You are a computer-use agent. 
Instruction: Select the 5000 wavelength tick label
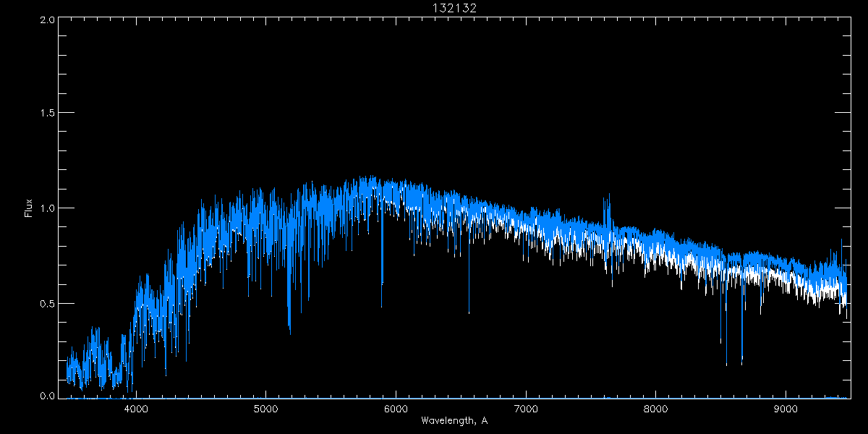click(265, 407)
